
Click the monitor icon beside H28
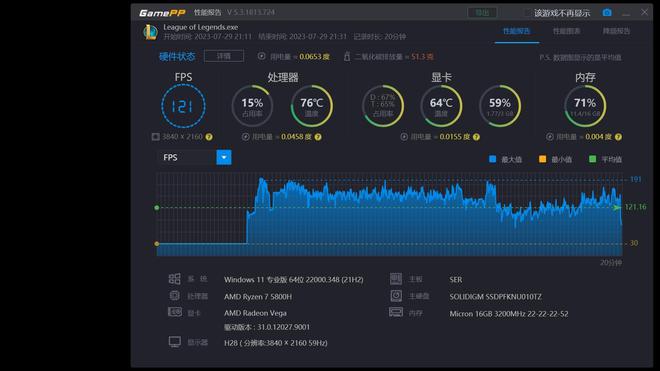click(175, 342)
